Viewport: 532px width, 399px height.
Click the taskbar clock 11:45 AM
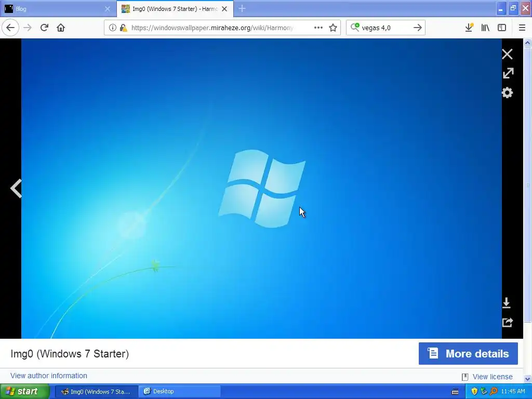(513, 392)
